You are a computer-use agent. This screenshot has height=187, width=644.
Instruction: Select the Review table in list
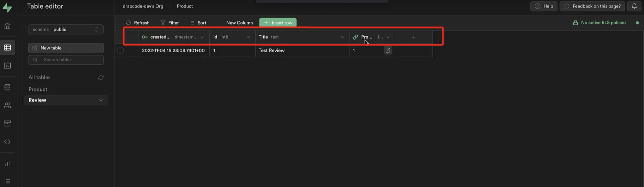(66, 100)
